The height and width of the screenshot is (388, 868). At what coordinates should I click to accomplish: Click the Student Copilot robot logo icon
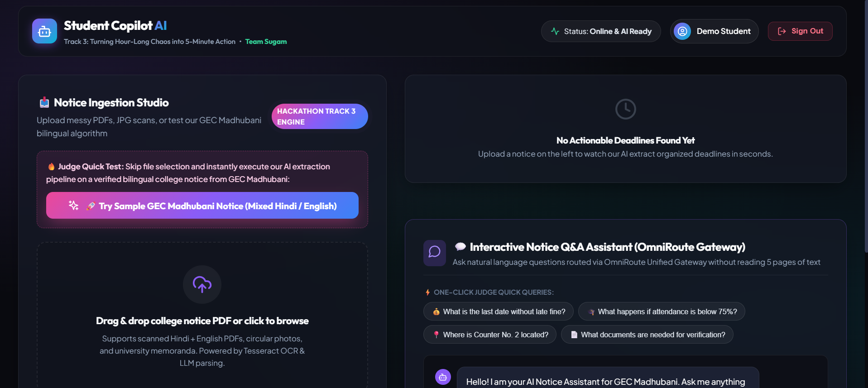(x=44, y=31)
